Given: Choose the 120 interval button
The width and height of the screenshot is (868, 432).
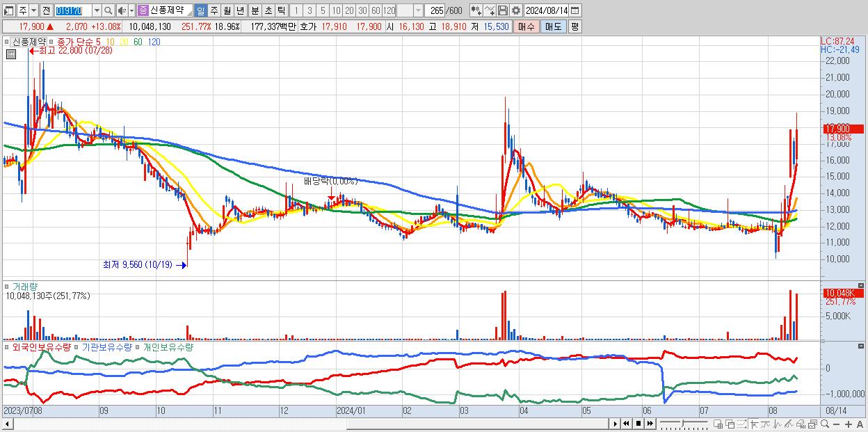Looking at the screenshot, I should [x=389, y=10].
